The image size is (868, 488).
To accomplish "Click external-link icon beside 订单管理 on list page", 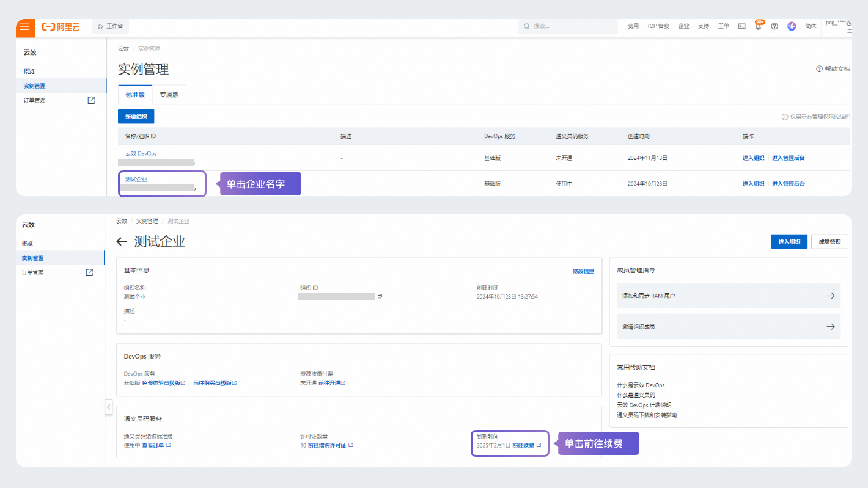I will click(92, 100).
